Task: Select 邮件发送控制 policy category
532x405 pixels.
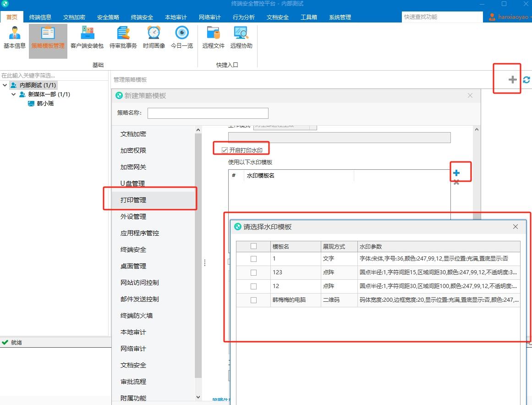Action: point(154,299)
